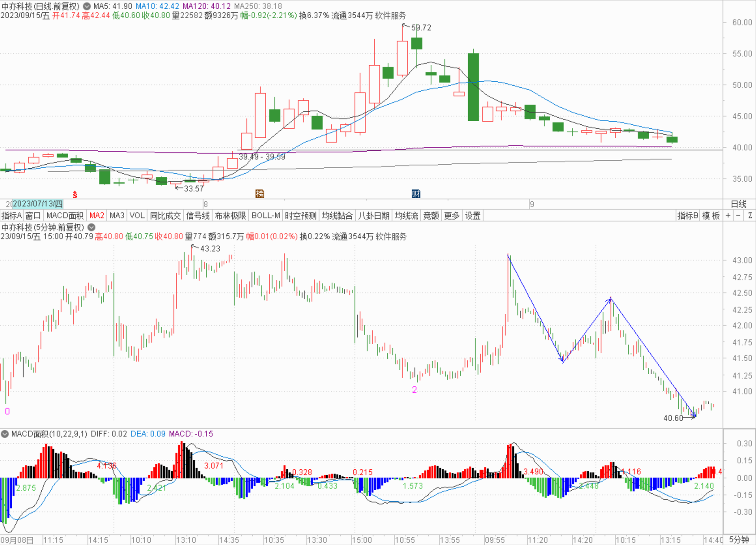
Task: Toggle the MA2 moving average indicator
Action: 96,216
